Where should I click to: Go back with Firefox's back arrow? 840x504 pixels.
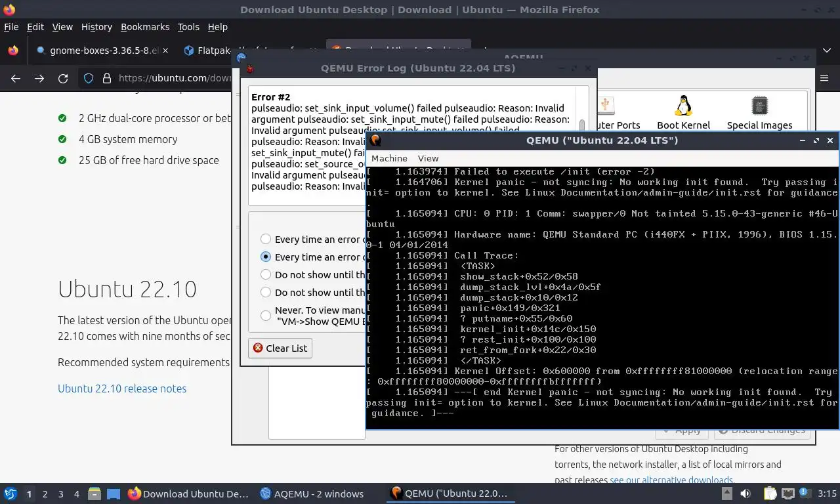[16, 78]
